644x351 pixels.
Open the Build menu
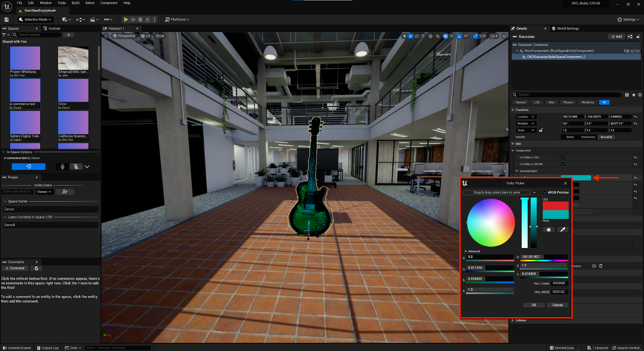click(75, 3)
